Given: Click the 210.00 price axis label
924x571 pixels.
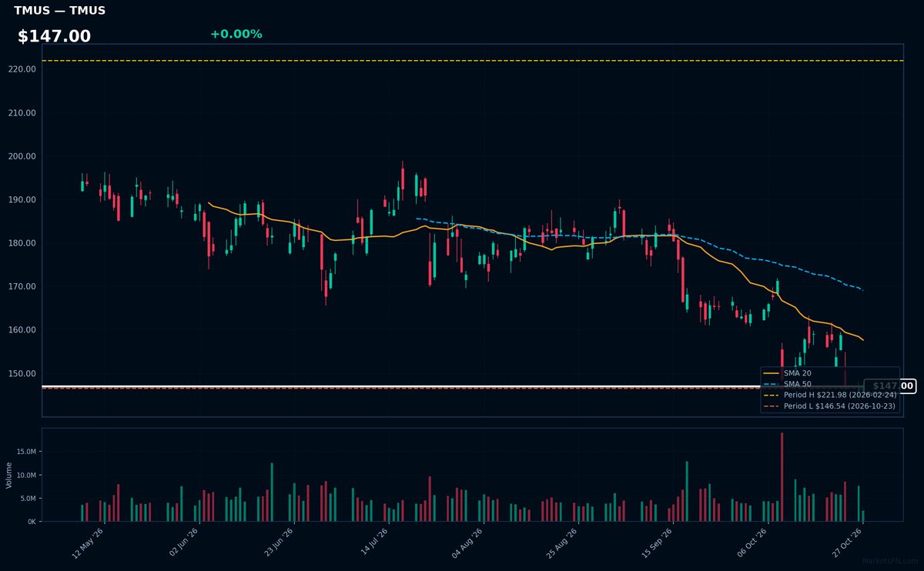Looking at the screenshot, I should pos(23,113).
